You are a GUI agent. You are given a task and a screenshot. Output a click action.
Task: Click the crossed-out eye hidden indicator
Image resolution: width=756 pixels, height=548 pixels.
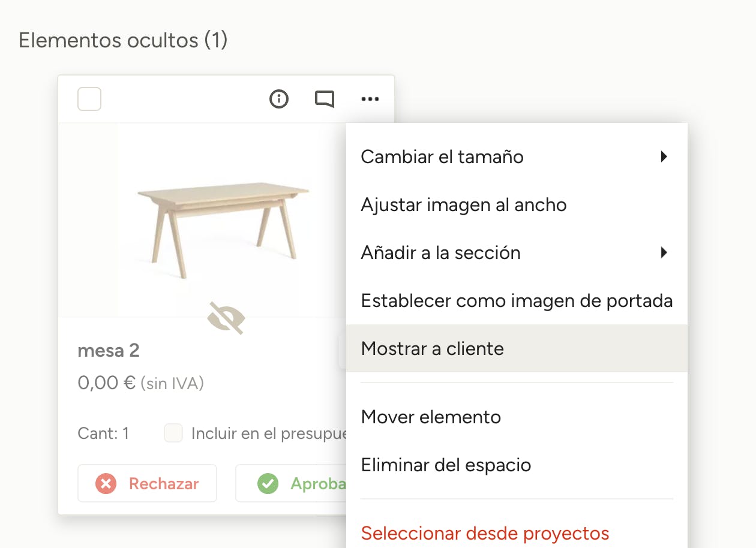pyautogui.click(x=226, y=318)
